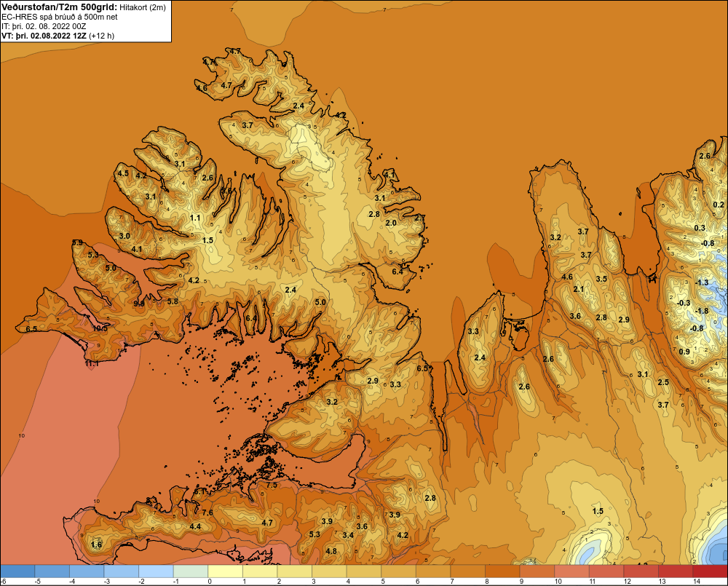Click the title text "Veðurstofan/T2m 500grid:"
Viewport: 728px width, 586px height.
pos(60,7)
